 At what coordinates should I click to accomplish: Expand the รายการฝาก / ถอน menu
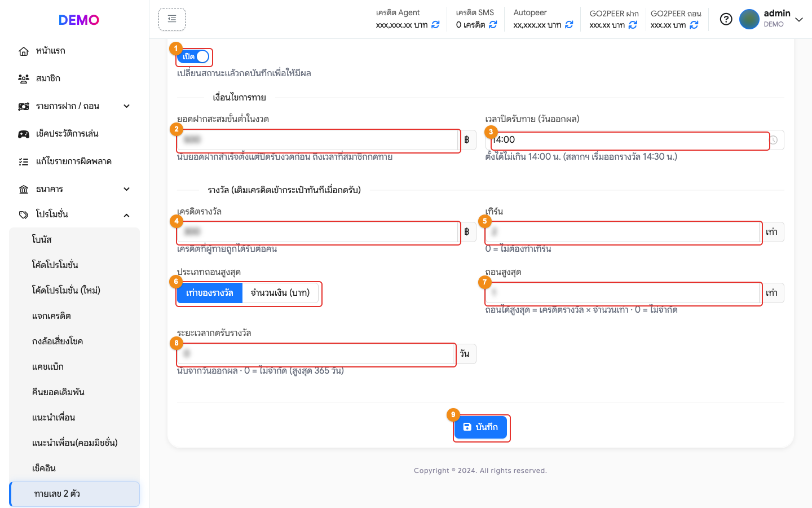126,106
